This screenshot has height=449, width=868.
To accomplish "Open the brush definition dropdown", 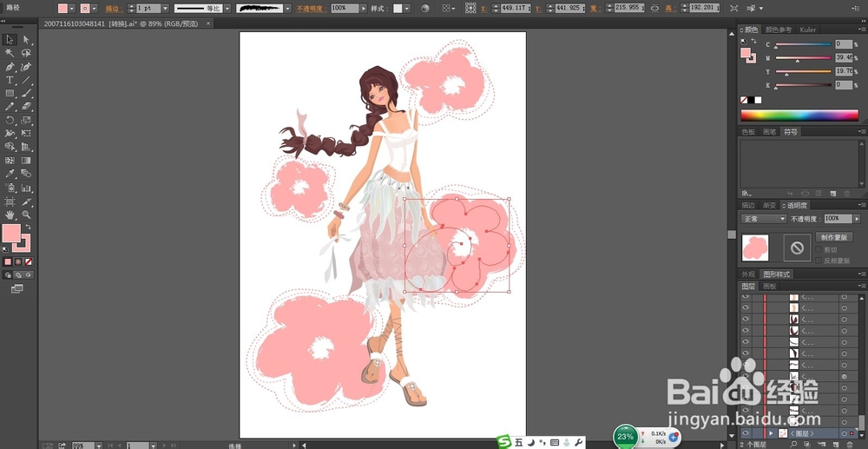I will click(287, 9).
